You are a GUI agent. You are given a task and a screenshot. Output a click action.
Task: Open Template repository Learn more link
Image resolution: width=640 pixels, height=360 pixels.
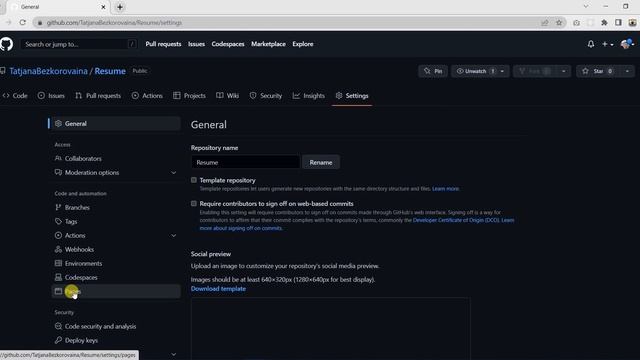(446, 189)
